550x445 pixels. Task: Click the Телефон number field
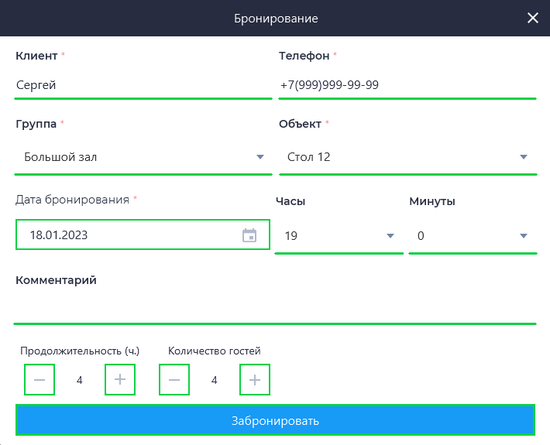pyautogui.click(x=408, y=85)
